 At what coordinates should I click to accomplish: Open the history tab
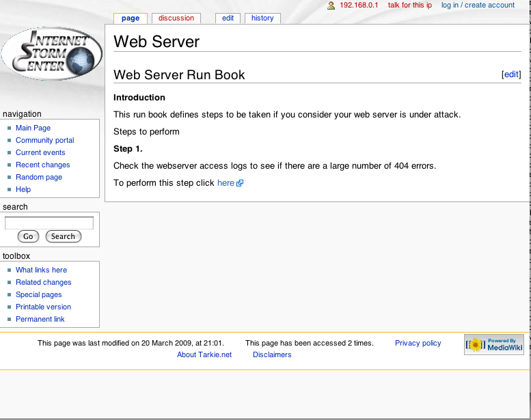point(262,18)
